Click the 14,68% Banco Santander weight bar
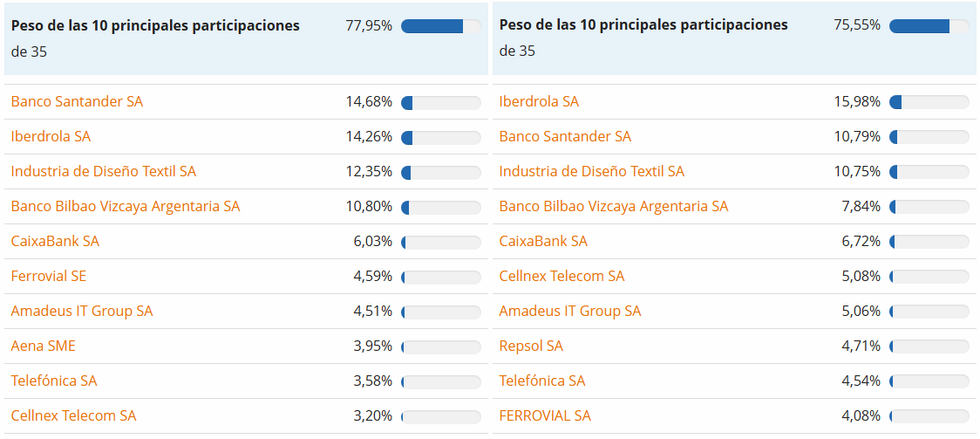 coord(441,103)
